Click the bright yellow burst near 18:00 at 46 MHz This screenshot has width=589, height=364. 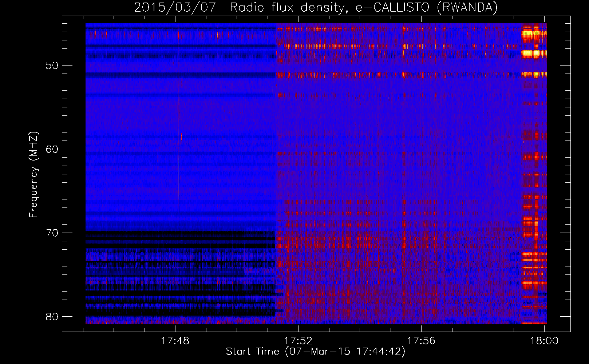[534, 35]
